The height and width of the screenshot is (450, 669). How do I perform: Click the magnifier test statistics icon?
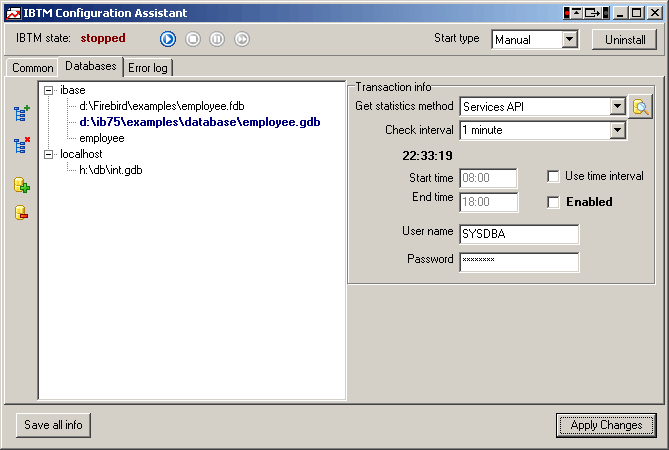[x=640, y=107]
